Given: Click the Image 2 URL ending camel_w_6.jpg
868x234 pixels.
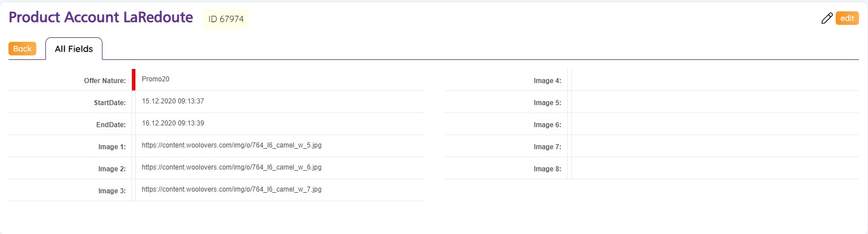Looking at the screenshot, I should click(232, 167).
